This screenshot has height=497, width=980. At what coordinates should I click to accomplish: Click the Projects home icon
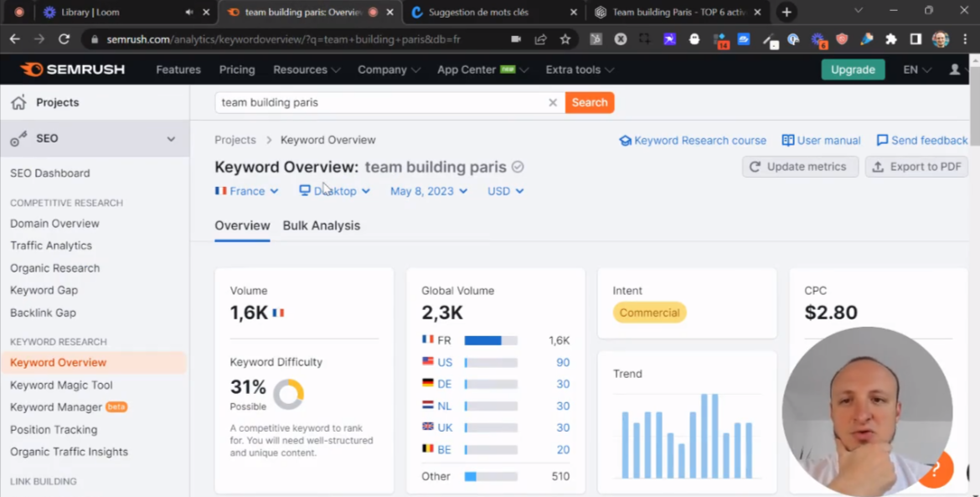point(18,102)
